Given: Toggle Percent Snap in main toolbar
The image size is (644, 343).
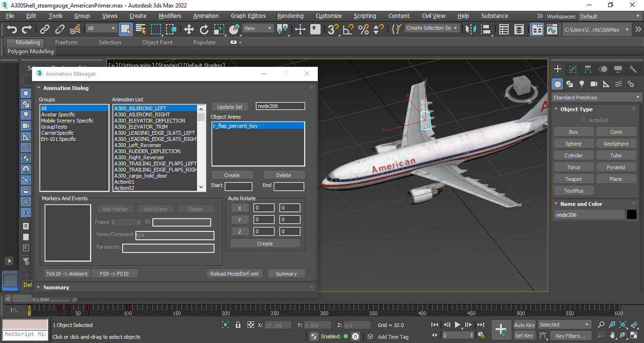Looking at the screenshot, I should (x=363, y=29).
